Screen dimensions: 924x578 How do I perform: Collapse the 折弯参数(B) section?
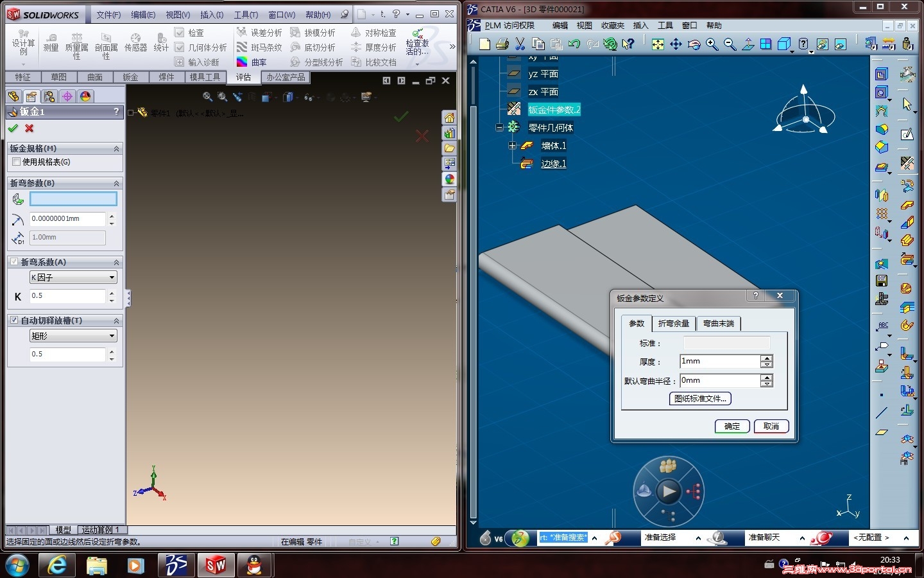[116, 183]
